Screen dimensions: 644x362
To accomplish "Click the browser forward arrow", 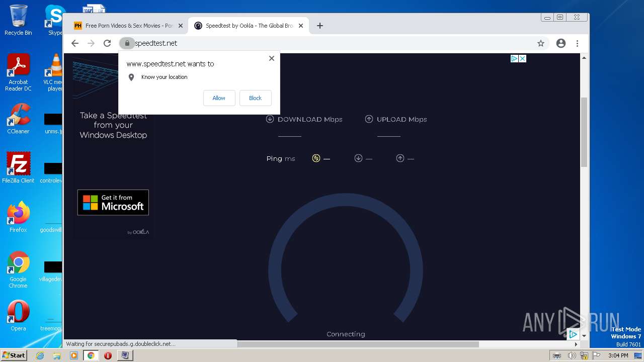I will point(91,43).
